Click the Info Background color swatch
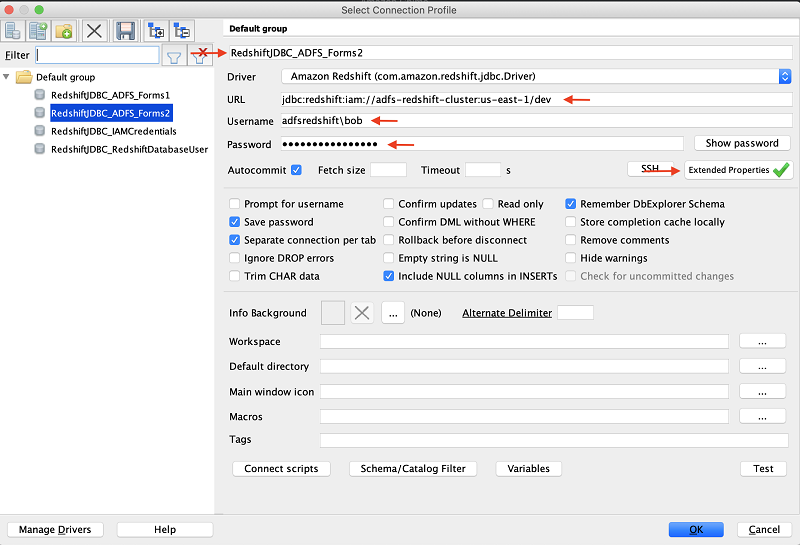 (x=333, y=313)
